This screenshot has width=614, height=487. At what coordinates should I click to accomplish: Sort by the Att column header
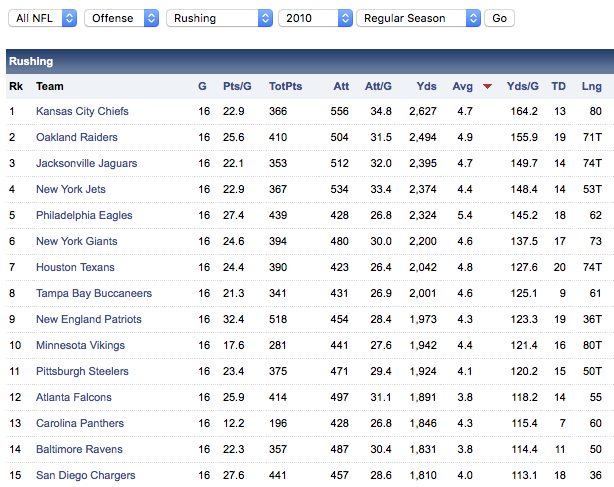[x=341, y=86]
